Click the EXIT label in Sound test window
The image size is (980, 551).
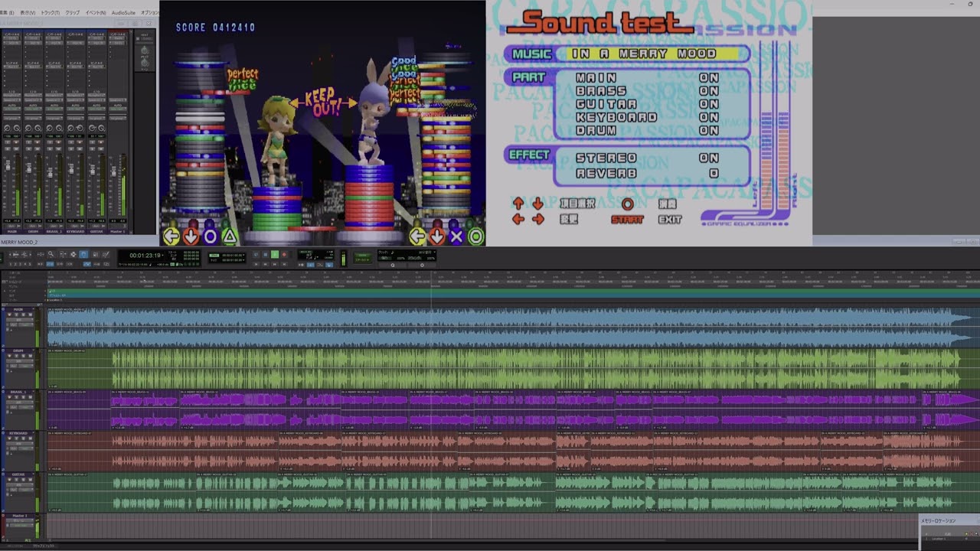click(670, 220)
